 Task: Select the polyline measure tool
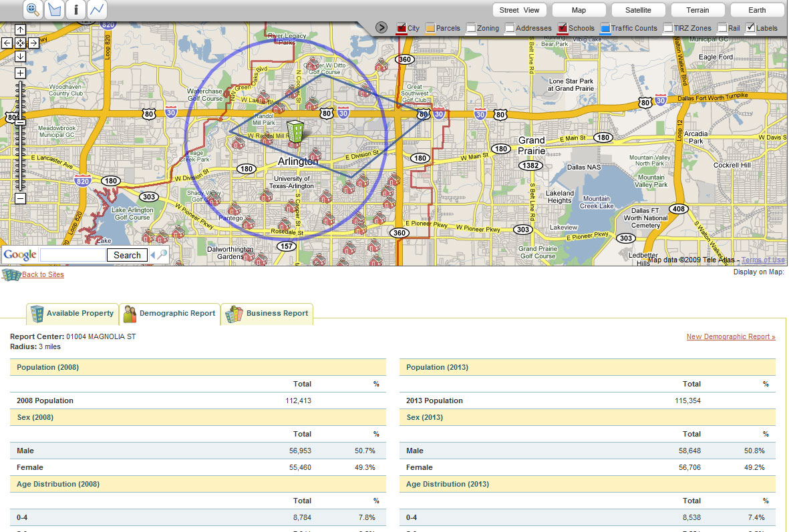click(97, 9)
